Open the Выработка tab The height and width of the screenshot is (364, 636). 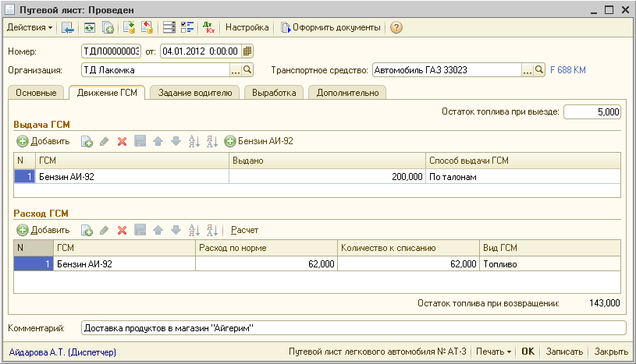(274, 93)
